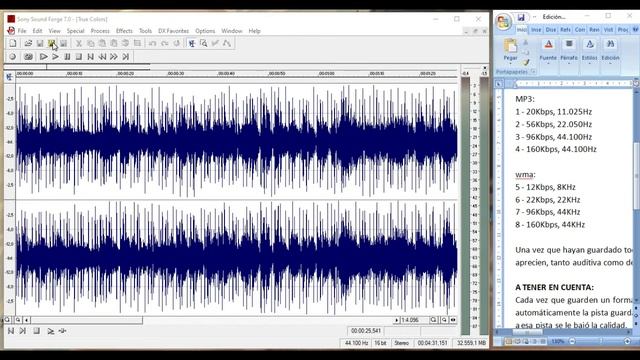Click the waveform horizontal scrollbar thumb
The width and height of the screenshot is (640, 360).
click(87, 320)
